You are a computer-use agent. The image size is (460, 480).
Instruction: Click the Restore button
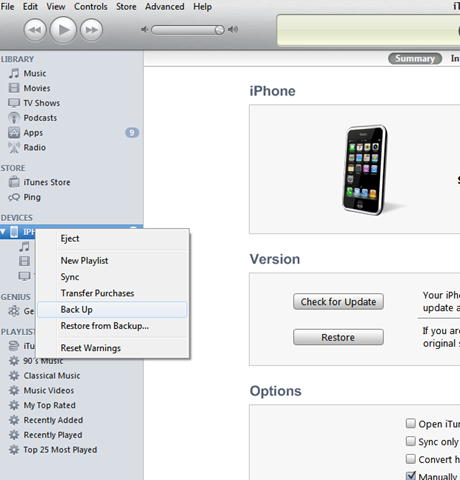[x=338, y=337]
